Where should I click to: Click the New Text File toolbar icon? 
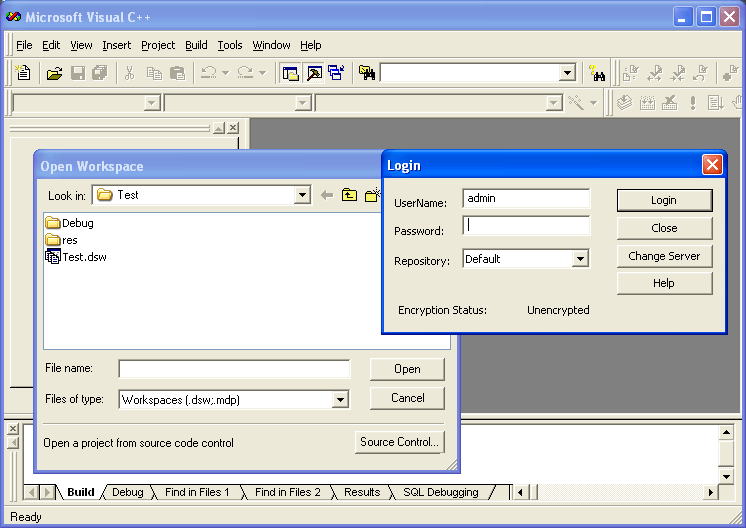tap(23, 73)
